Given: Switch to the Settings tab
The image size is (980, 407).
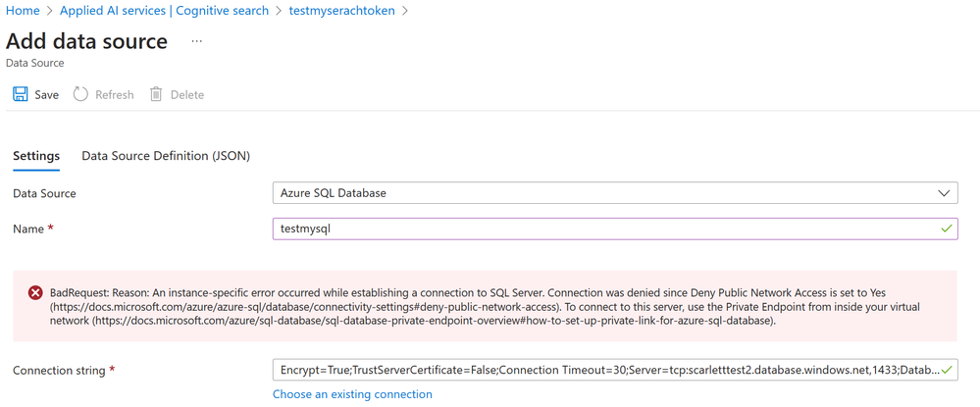Looking at the screenshot, I should point(36,156).
